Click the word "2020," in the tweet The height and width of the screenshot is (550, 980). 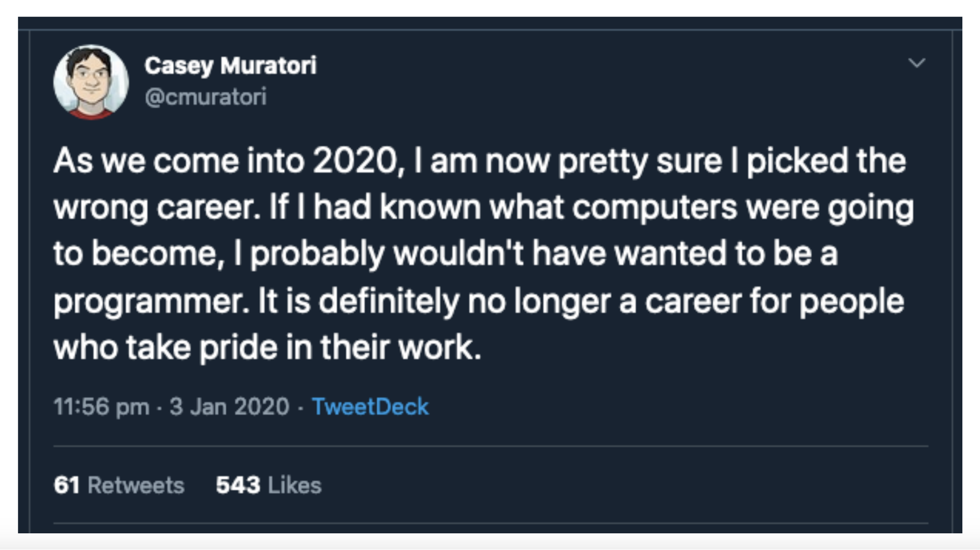tap(359, 161)
